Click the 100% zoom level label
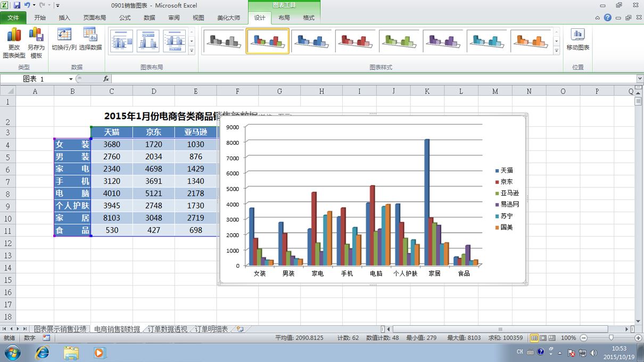This screenshot has width=644, height=362. click(x=568, y=338)
